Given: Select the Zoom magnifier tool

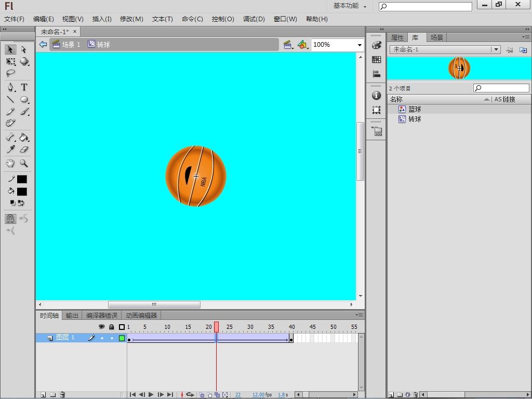Looking at the screenshot, I should click(24, 163).
